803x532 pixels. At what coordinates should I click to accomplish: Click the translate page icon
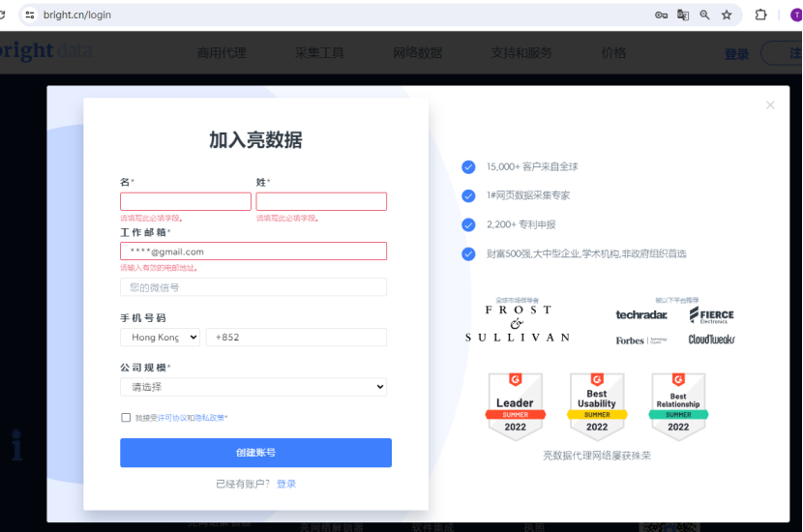[x=683, y=15]
